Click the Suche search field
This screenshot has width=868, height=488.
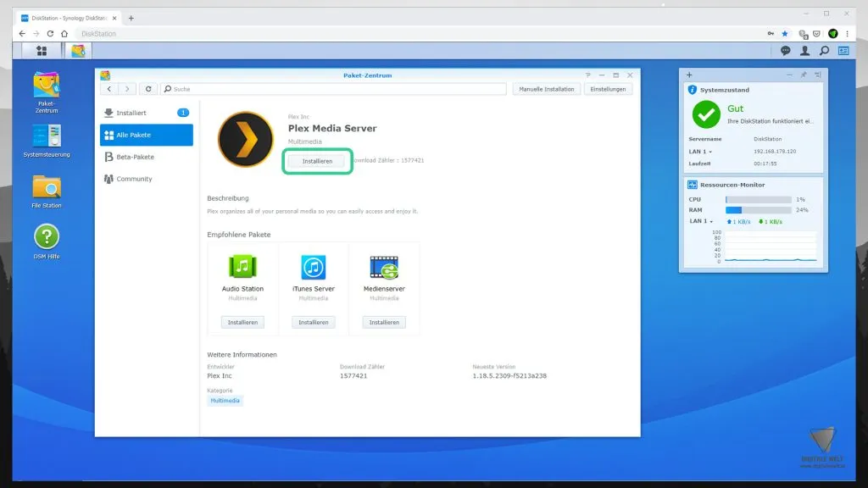point(333,89)
